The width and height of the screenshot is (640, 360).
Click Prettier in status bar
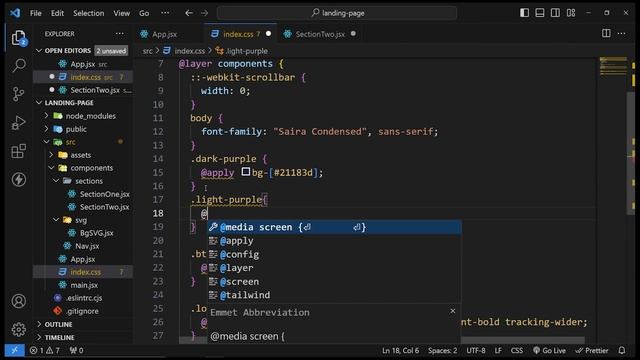pyautogui.click(x=592, y=350)
